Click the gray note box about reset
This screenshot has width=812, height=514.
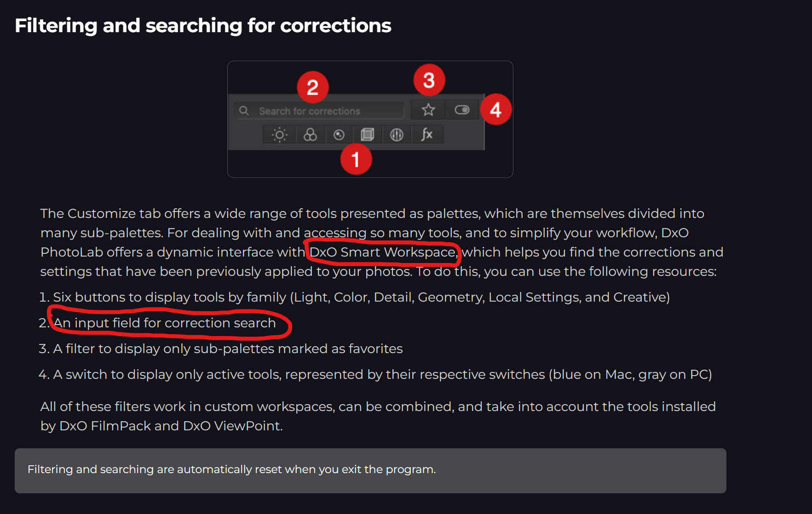pos(370,470)
